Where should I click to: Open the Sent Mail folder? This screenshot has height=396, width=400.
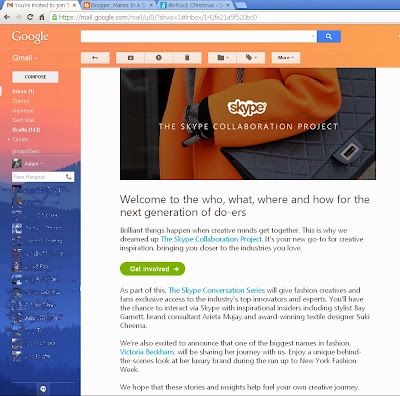coord(23,120)
